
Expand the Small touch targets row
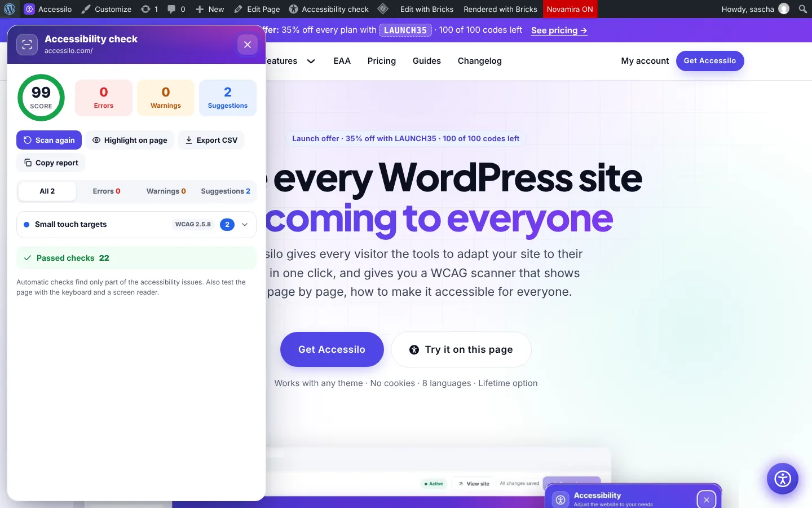(x=136, y=225)
